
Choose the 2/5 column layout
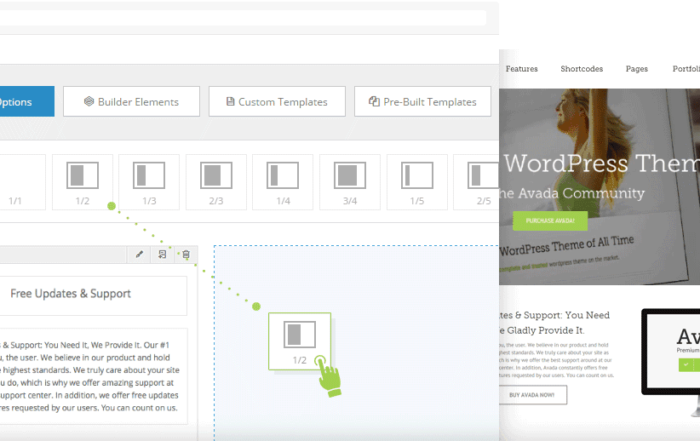[x=476, y=182]
